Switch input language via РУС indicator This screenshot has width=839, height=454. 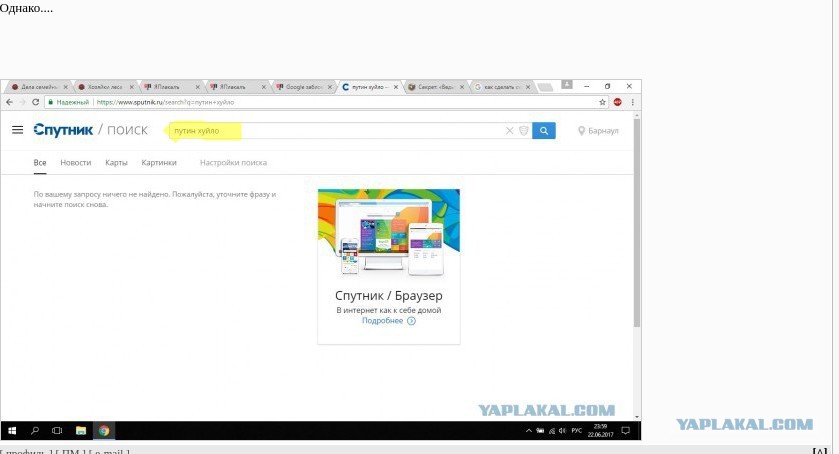576,430
